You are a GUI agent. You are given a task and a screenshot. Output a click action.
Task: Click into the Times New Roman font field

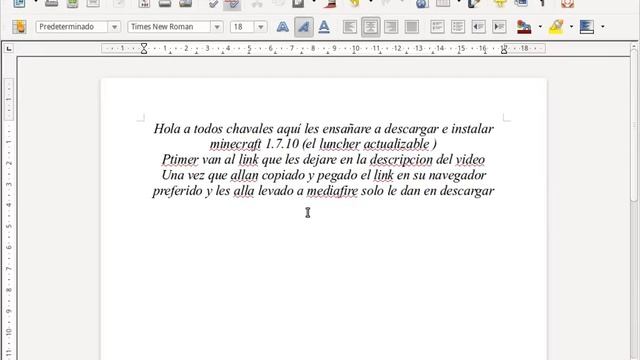coord(169,27)
